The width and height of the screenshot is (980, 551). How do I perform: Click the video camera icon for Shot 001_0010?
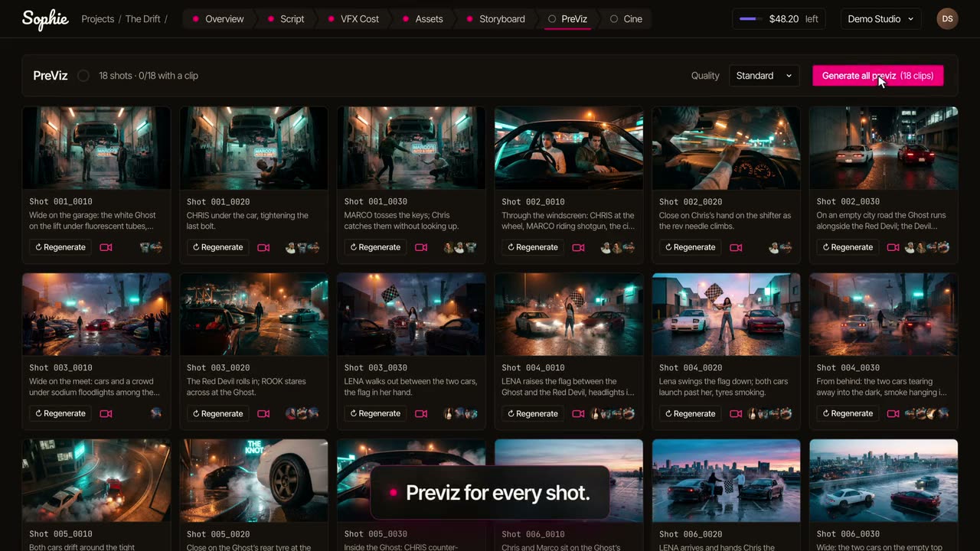[106, 247]
